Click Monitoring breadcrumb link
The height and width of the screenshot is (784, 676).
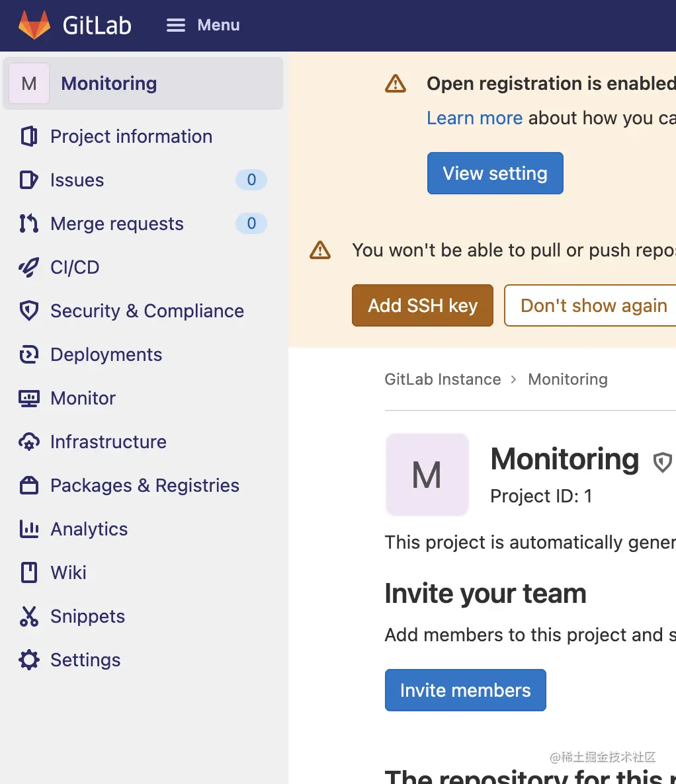[568, 379]
